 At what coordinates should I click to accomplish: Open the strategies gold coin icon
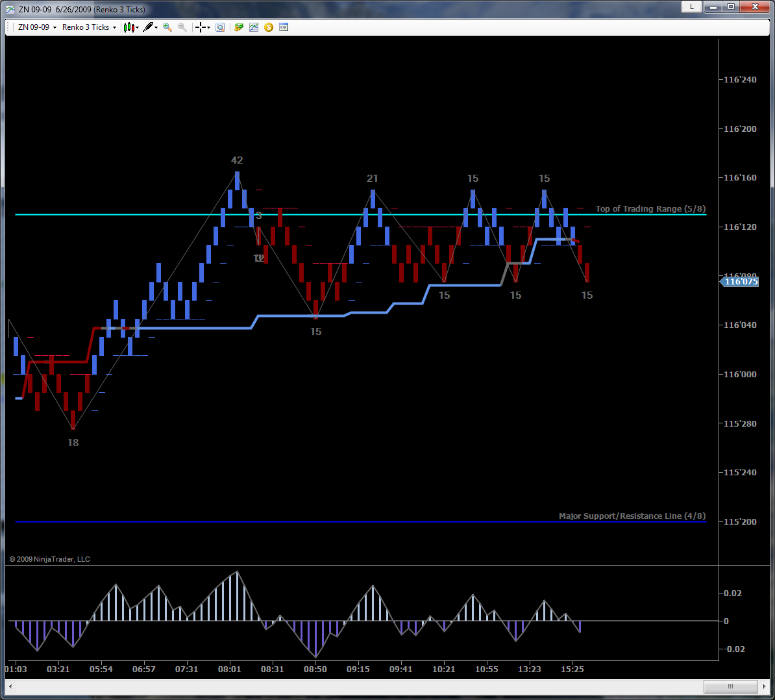[268, 27]
